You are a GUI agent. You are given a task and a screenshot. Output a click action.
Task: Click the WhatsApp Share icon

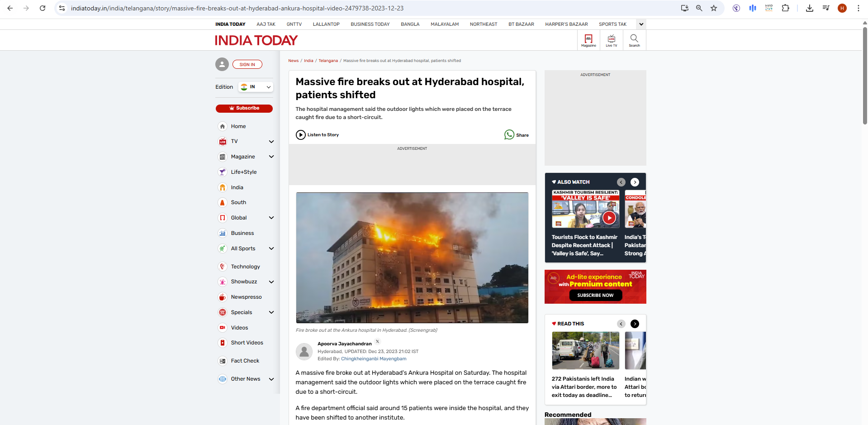(509, 135)
